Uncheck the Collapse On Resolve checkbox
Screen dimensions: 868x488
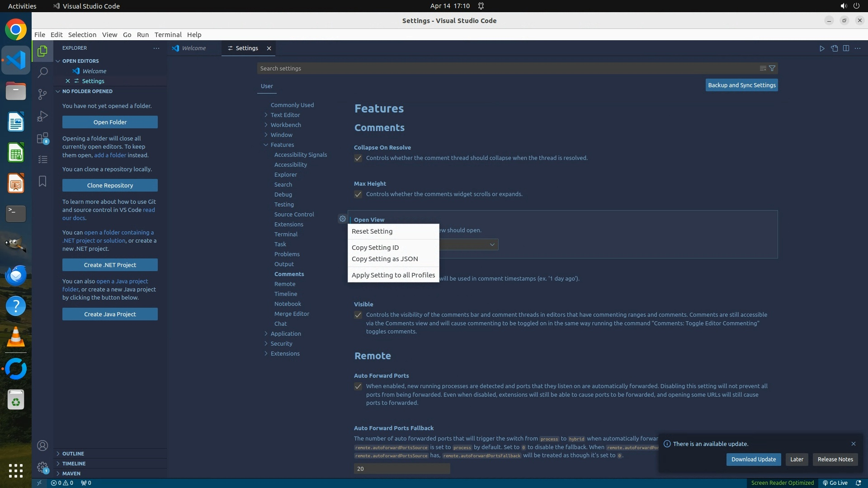[x=358, y=158]
